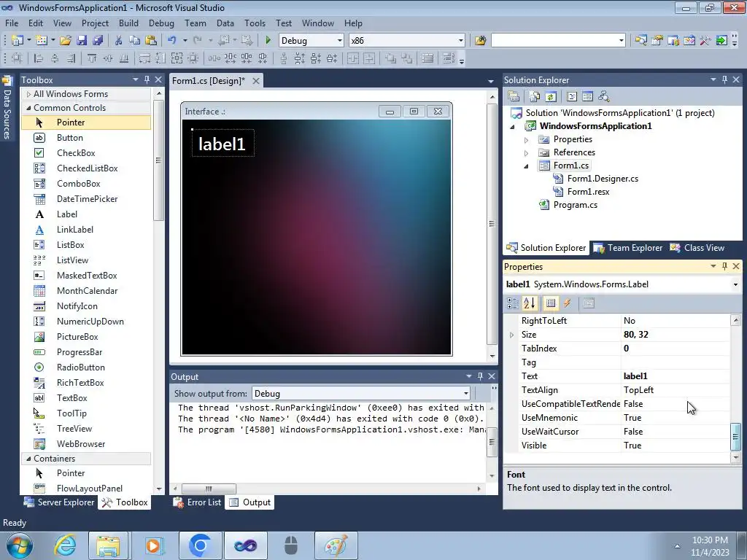The image size is (747, 560).
Task: Open the Build menu
Action: (128, 23)
